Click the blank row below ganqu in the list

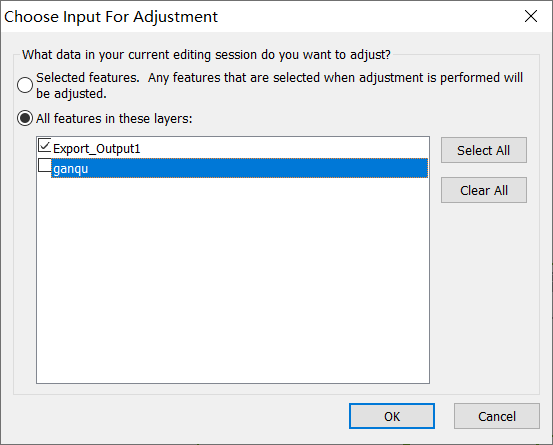click(233, 188)
